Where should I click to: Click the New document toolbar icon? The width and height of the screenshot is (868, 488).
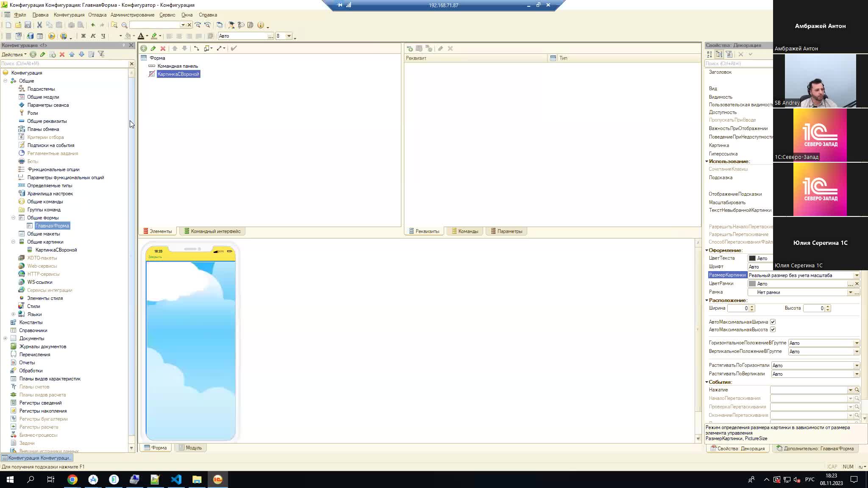[8, 25]
